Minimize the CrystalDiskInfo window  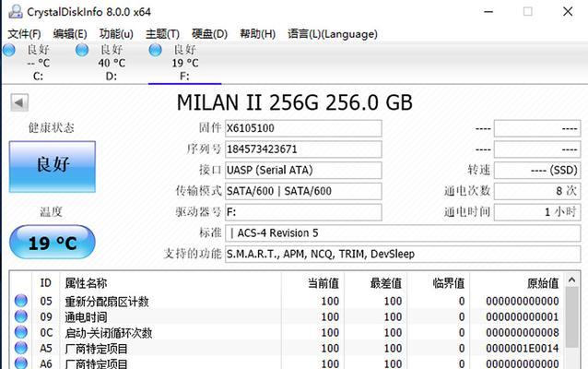[x=488, y=12]
